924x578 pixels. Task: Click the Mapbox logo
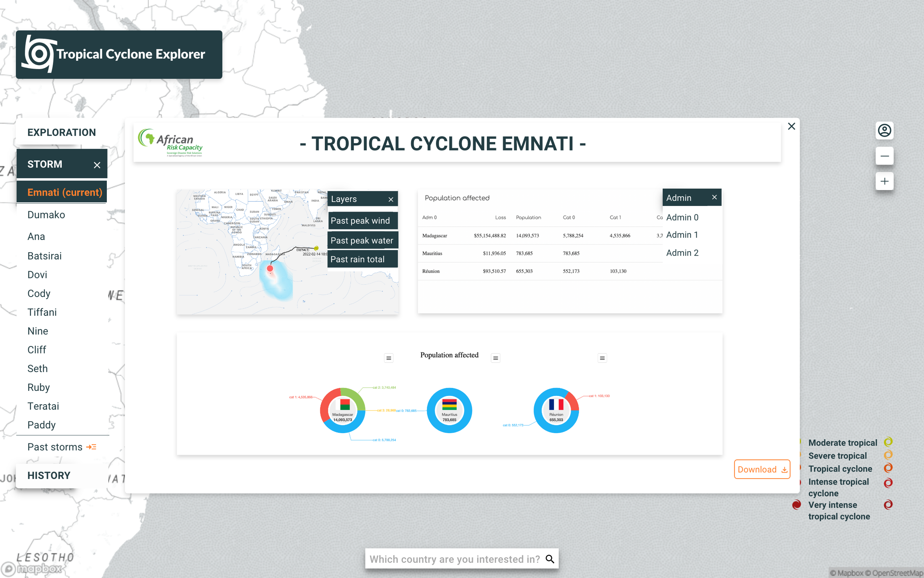tap(31, 569)
